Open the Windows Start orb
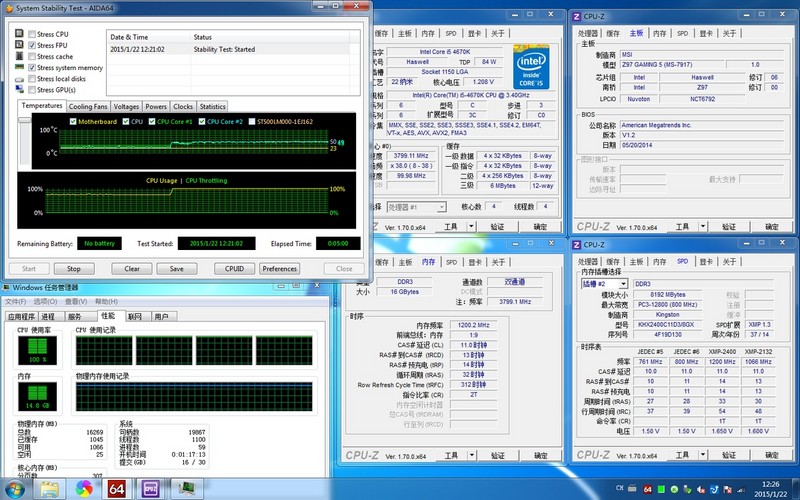 [14, 489]
